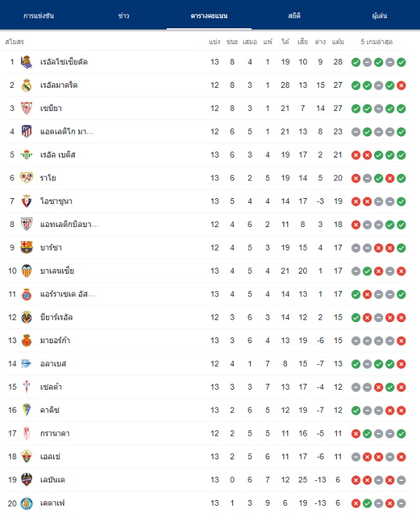
Task: Open Real Betis crest icon
Action: coord(26,155)
